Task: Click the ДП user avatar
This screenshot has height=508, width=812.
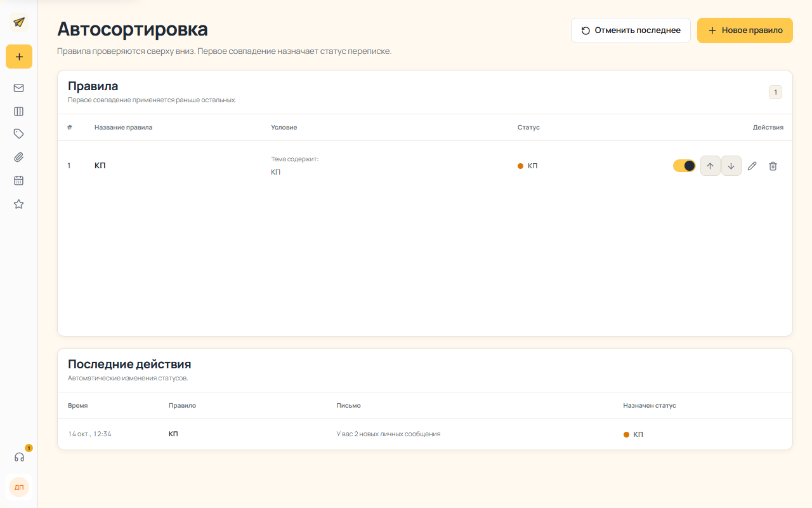Action: [19, 487]
